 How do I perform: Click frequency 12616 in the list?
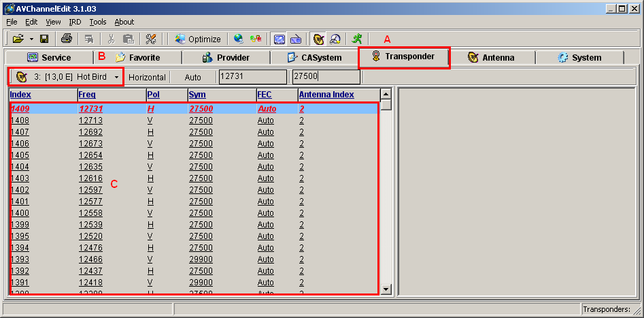coord(90,178)
